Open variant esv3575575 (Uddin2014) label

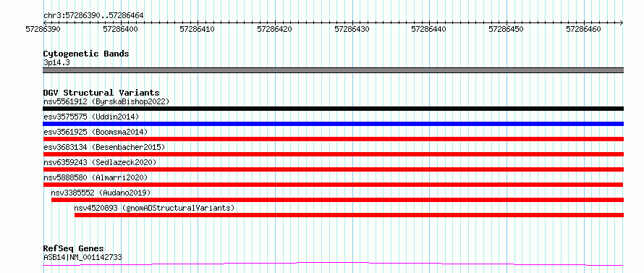coord(91,117)
